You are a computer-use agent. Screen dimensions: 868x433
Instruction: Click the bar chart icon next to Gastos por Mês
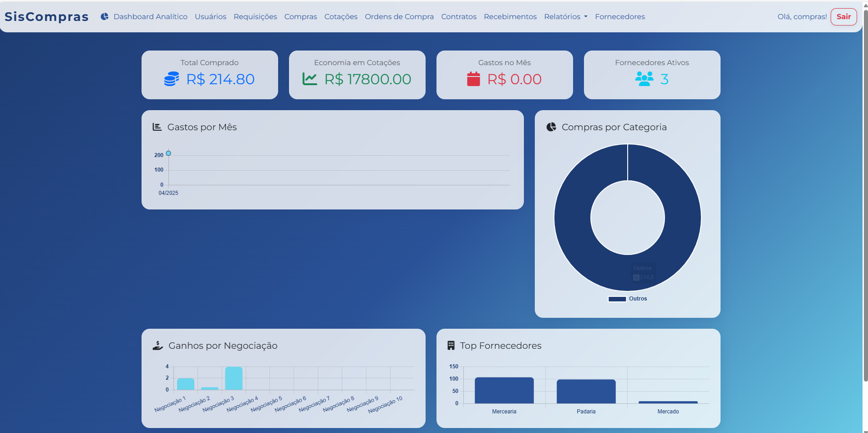pos(157,127)
